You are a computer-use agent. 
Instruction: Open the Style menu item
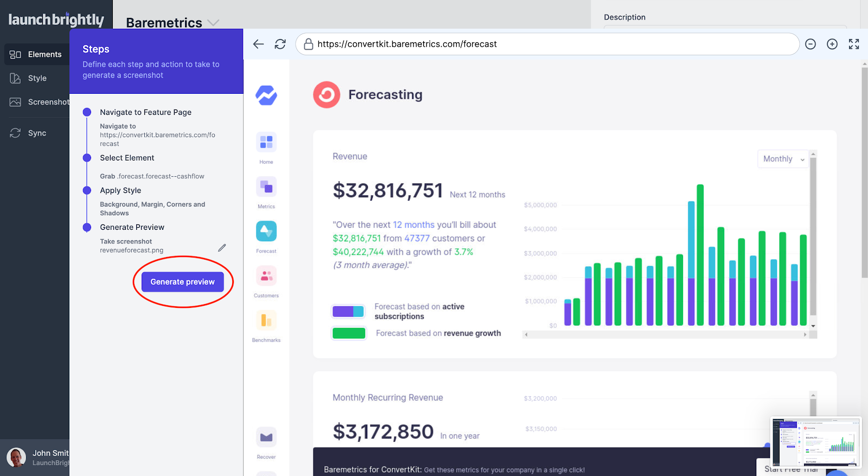tap(36, 78)
